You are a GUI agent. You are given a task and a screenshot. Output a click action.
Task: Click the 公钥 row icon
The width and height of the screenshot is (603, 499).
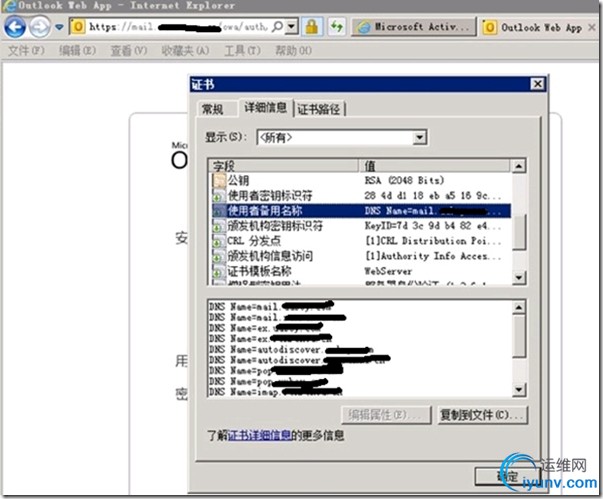pyautogui.click(x=218, y=180)
